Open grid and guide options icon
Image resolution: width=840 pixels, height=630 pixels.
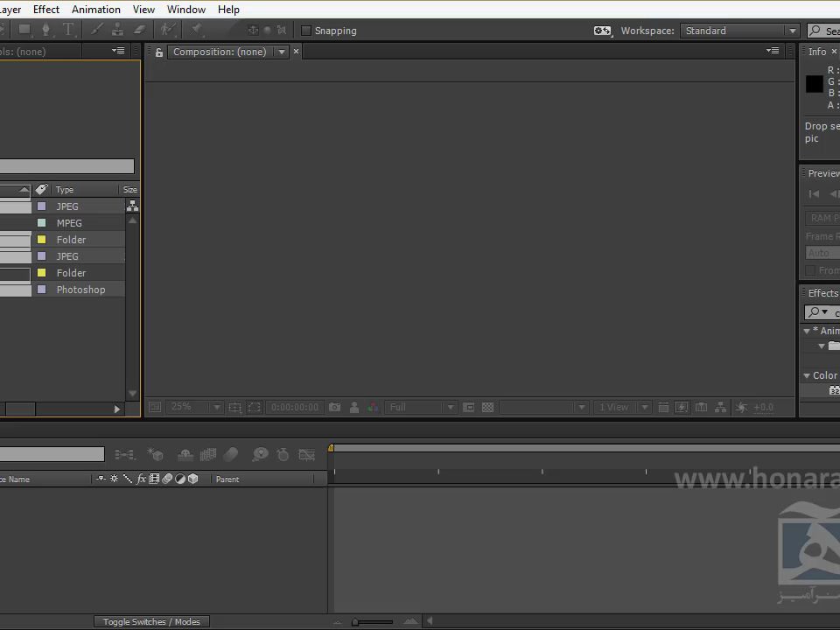tap(234, 407)
